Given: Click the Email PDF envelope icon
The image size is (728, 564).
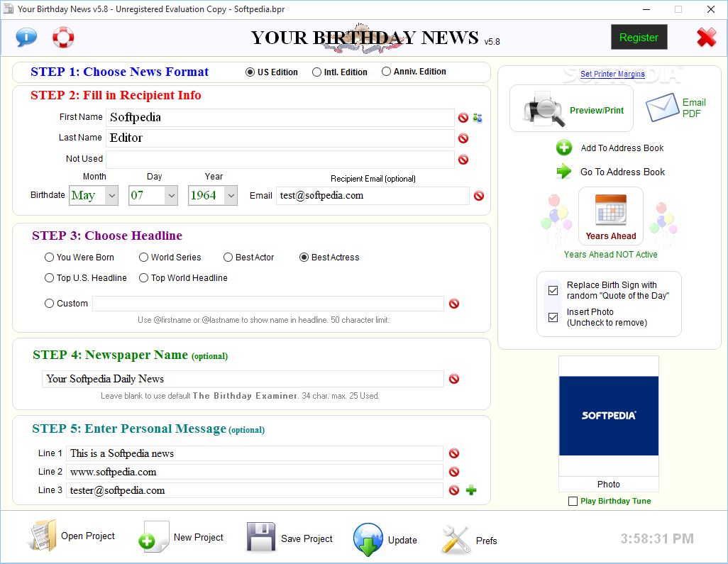Looking at the screenshot, I should pyautogui.click(x=662, y=107).
